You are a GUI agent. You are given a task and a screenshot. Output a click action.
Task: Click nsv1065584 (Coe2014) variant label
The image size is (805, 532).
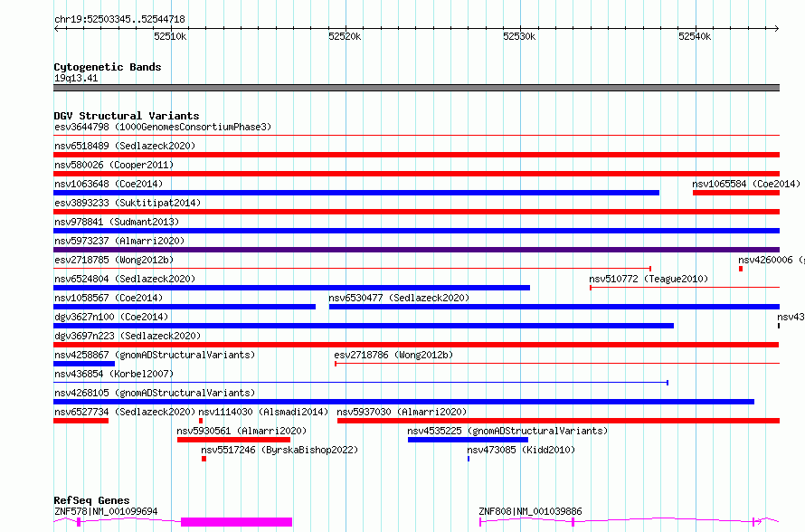(x=746, y=184)
